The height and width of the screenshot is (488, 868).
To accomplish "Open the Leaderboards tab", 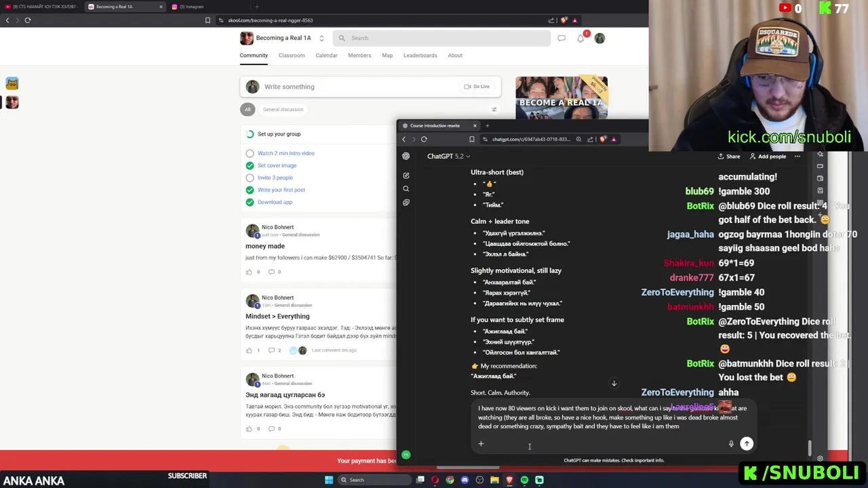I will (420, 56).
